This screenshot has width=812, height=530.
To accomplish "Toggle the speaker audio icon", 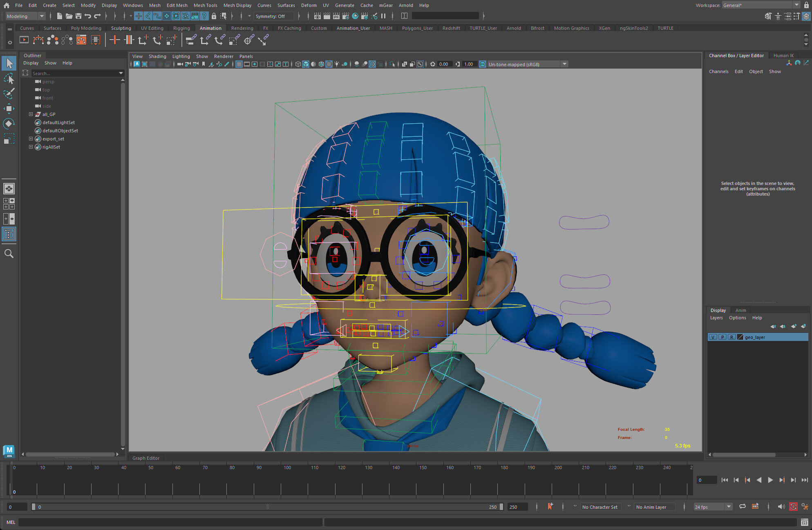I will (x=781, y=507).
